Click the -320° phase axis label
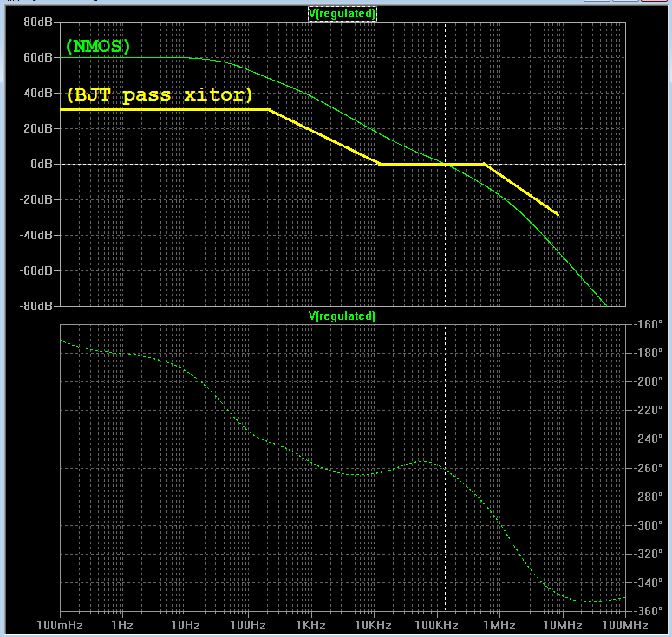 click(648, 555)
